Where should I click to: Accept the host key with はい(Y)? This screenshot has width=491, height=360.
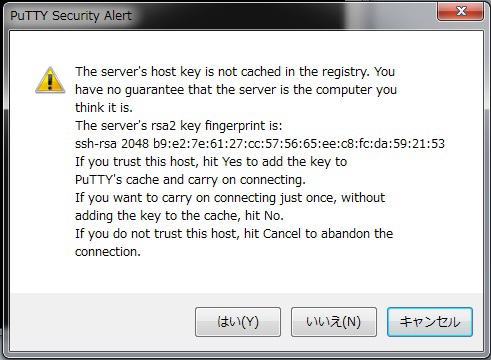pyautogui.click(x=238, y=322)
